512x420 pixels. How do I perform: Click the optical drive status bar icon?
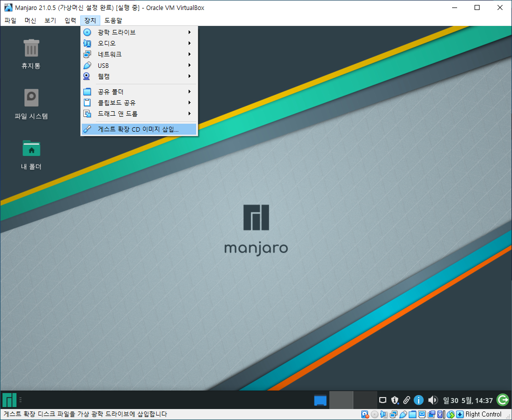tap(375, 415)
